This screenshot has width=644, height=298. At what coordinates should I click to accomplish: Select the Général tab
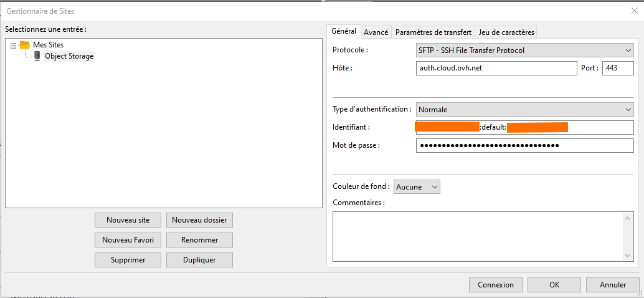(343, 31)
